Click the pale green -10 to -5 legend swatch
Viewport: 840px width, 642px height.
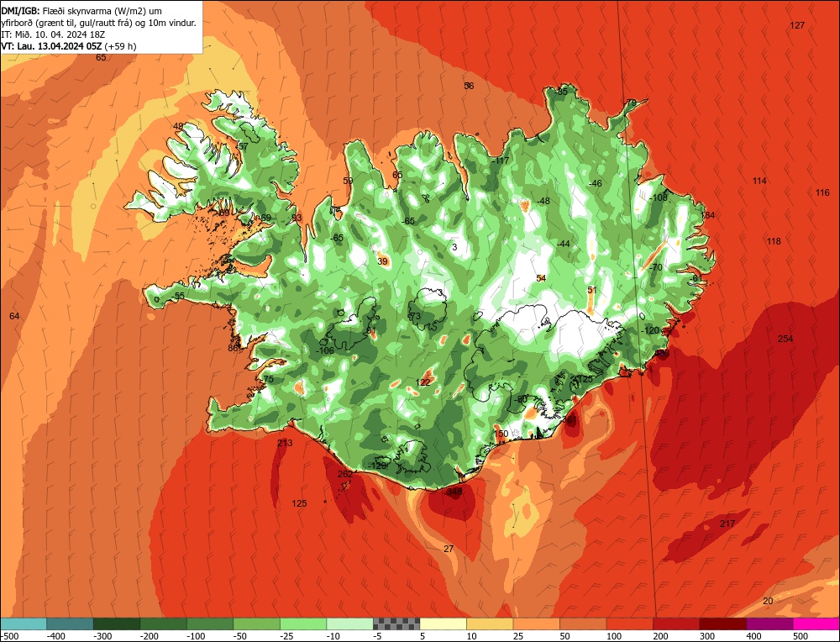point(349,624)
